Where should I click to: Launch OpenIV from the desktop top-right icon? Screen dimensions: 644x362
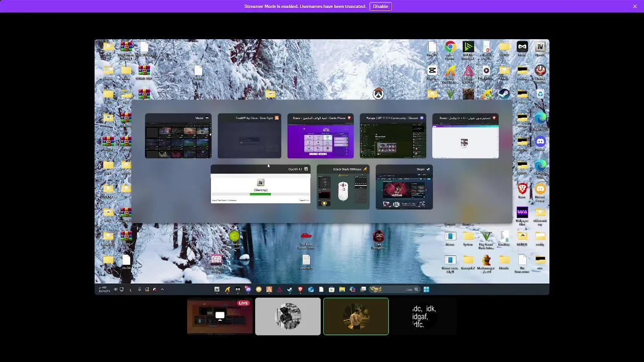point(540,47)
